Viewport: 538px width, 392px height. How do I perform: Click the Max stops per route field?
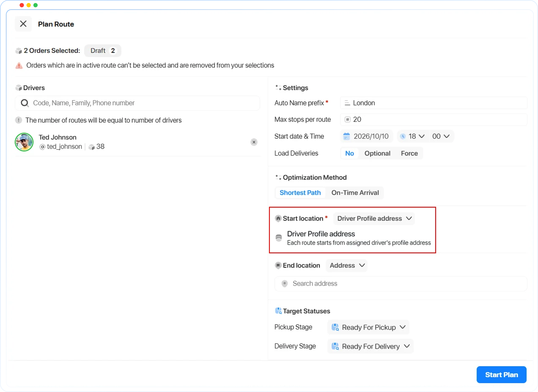(x=434, y=120)
